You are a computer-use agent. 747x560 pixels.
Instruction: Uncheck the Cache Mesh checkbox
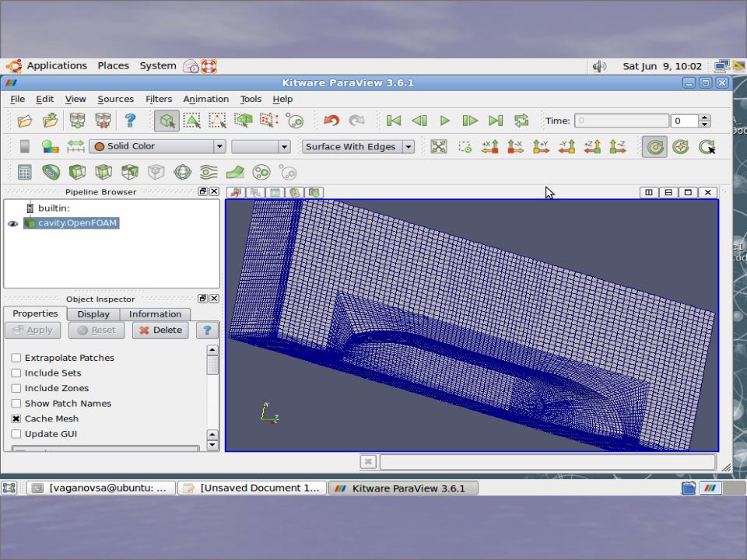pyautogui.click(x=16, y=418)
